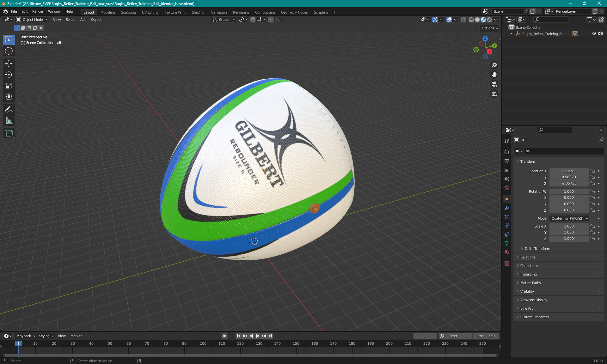Screen dimensions: 607x364
Task: Click the object name field 'ball'
Action: [564, 151]
